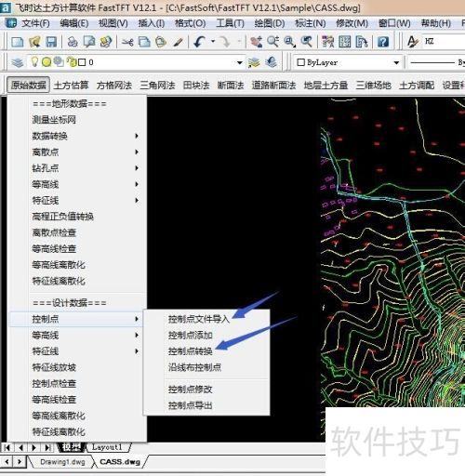The image size is (465, 476).
Task: Click the Cut scissors icon
Action: pyautogui.click(x=127, y=42)
